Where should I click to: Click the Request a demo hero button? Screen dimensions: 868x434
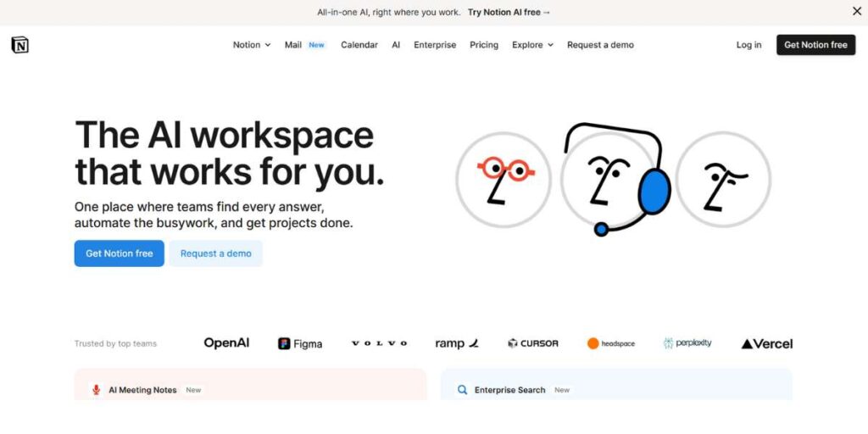(x=215, y=253)
